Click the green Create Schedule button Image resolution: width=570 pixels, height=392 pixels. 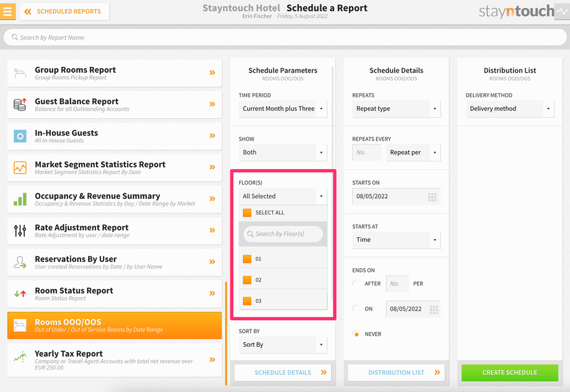[x=510, y=372]
